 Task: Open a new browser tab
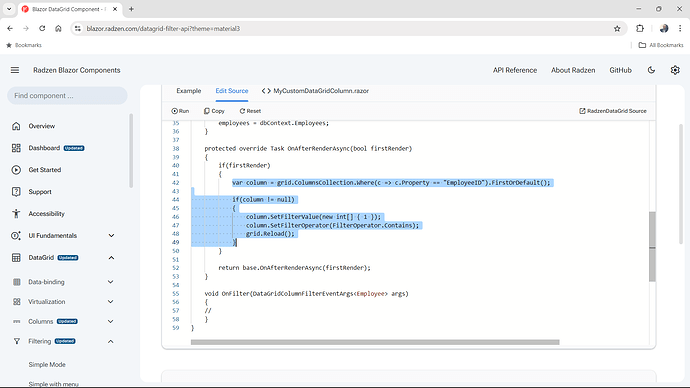pyautogui.click(x=131, y=9)
